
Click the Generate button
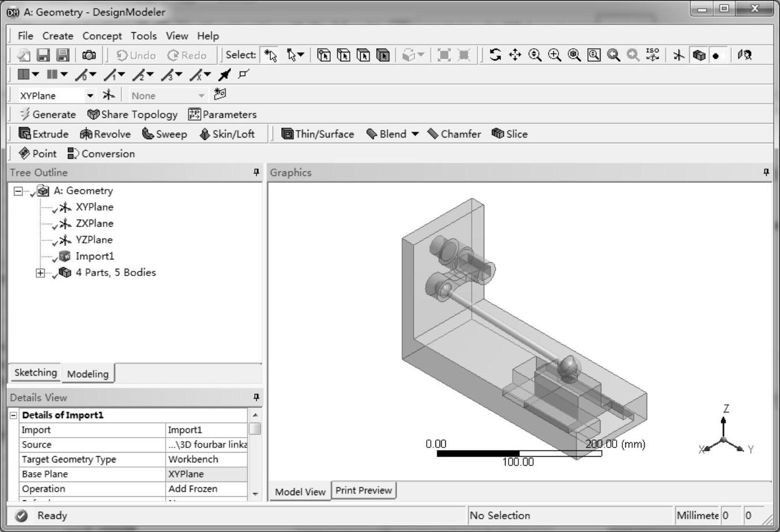48,114
